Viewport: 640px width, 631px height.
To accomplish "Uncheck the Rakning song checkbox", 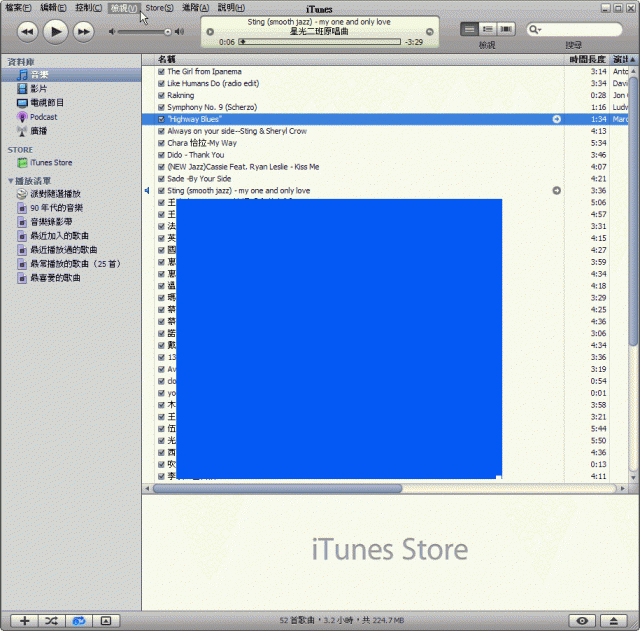I will click(161, 95).
